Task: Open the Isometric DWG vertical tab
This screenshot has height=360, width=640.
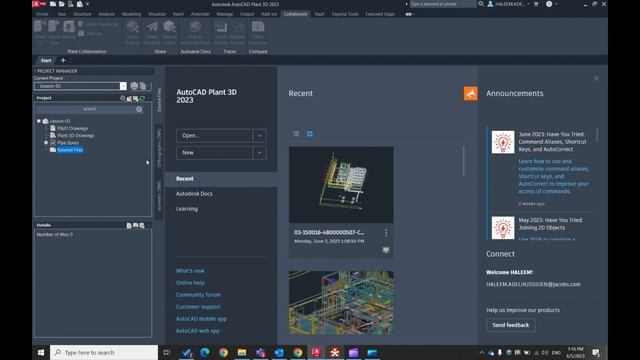Action: 159,196
